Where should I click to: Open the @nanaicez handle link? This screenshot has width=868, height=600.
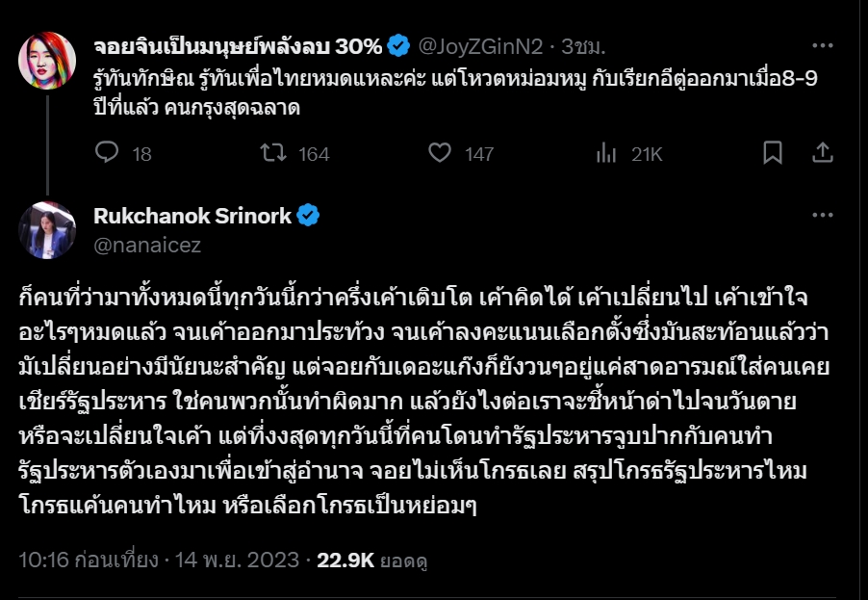147,245
